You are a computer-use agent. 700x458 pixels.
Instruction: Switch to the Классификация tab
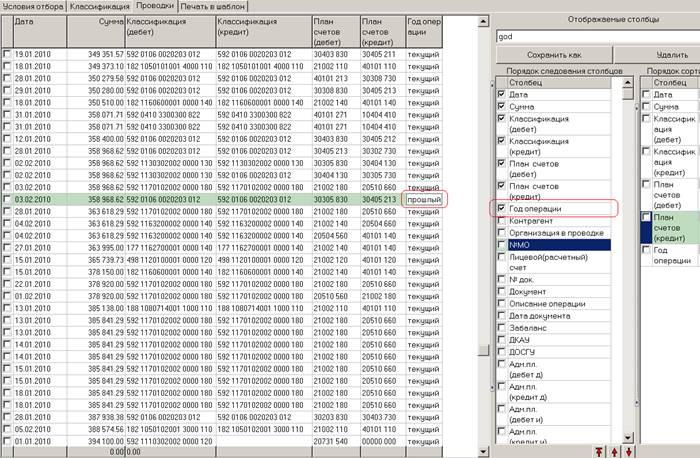coord(100,7)
